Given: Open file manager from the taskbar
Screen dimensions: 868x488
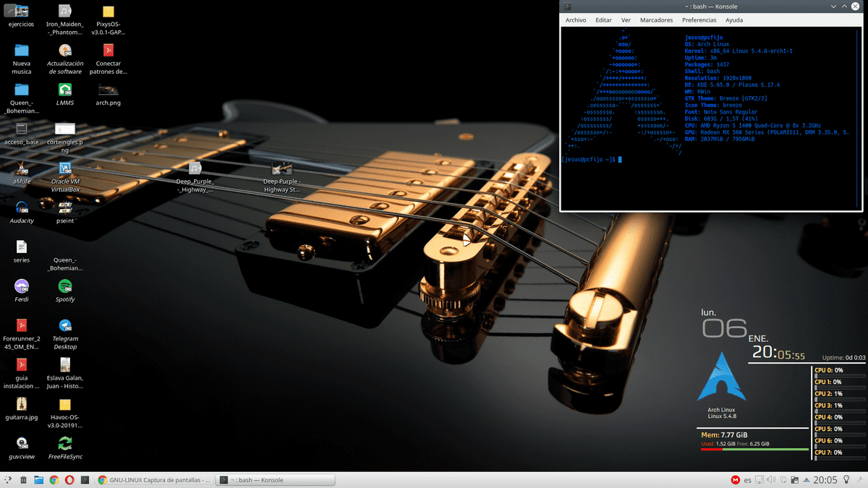Looking at the screenshot, I should click(x=38, y=480).
